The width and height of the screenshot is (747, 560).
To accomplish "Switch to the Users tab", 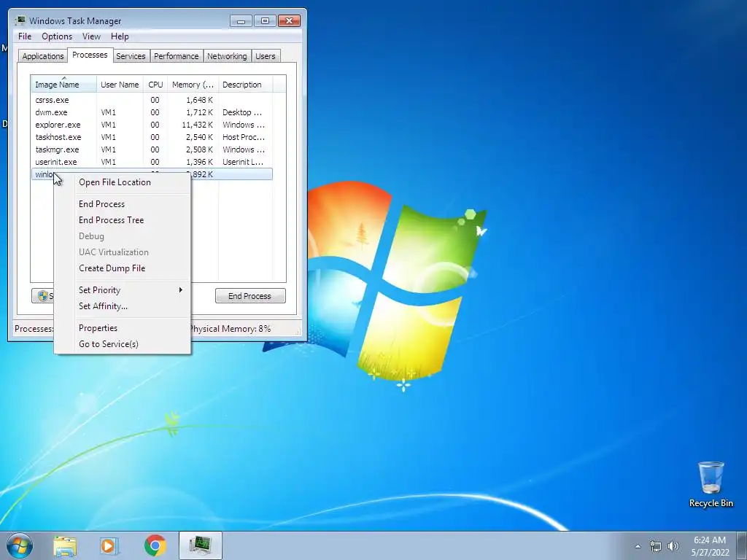I will coord(266,56).
